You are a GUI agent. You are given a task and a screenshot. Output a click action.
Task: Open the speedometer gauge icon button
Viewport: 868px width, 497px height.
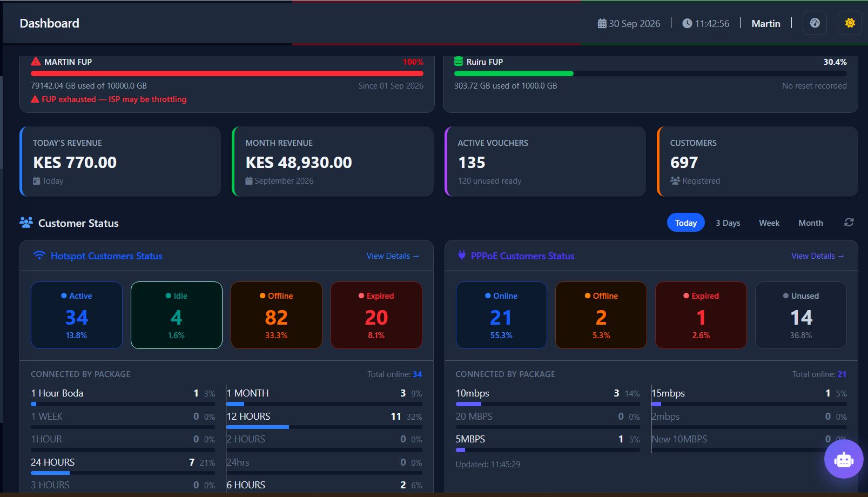pos(815,23)
